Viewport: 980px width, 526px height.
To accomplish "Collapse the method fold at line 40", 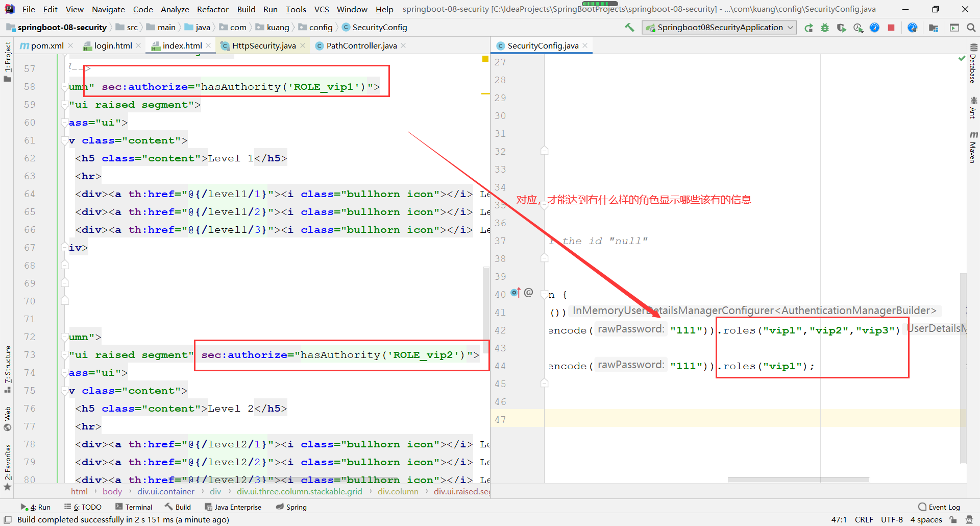I will pos(545,294).
